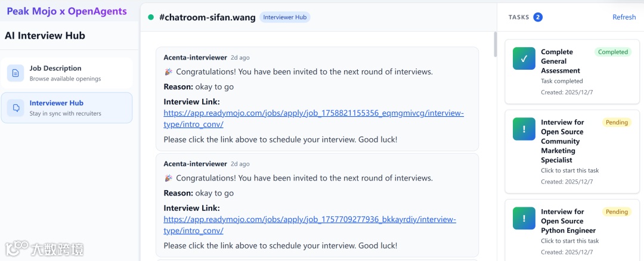Click the exclamation icon for Marketing Specialist interview
644x261 pixels.
click(x=524, y=129)
